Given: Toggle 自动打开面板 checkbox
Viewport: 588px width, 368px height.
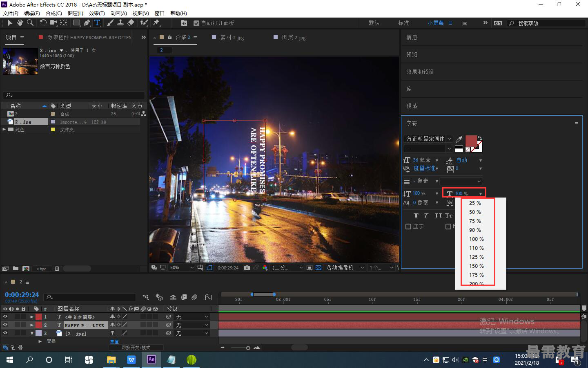Looking at the screenshot, I should 196,23.
